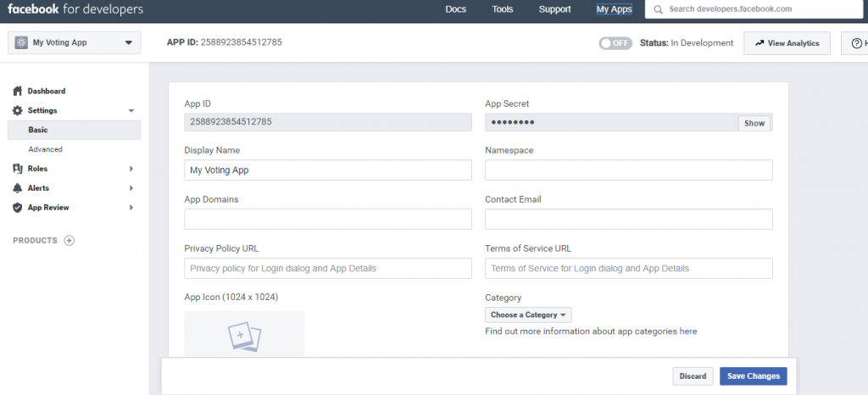Viewport: 868px width, 395px height.
Task: Click the My Voting App atom icon
Action: point(21,42)
